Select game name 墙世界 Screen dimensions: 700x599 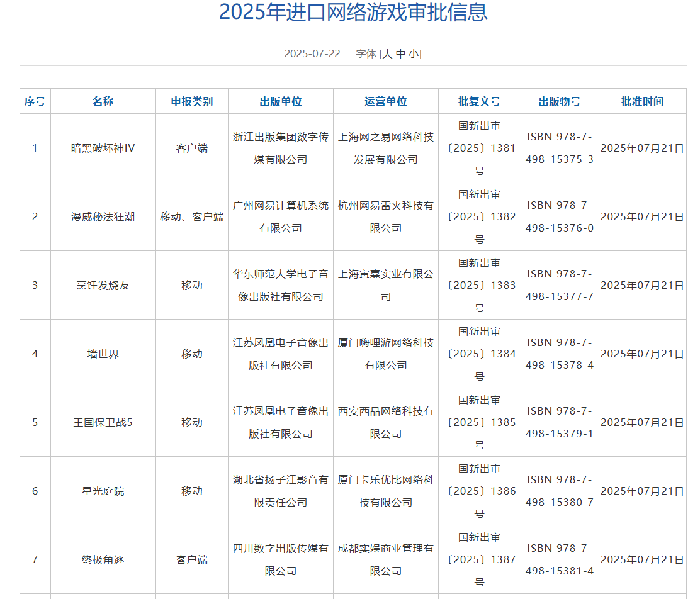[103, 354]
